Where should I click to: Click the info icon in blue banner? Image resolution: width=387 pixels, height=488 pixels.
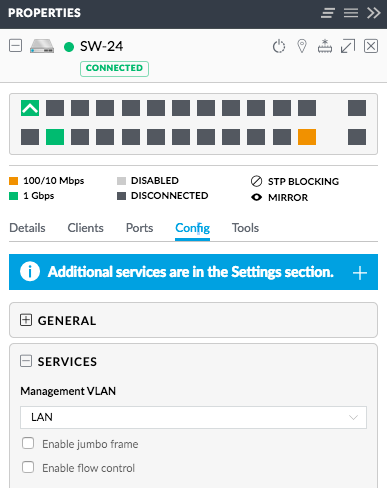pyautogui.click(x=30, y=272)
